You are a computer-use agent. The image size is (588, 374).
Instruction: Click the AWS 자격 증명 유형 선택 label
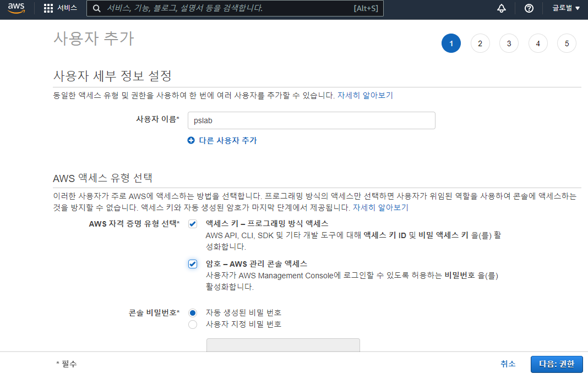[x=134, y=224]
